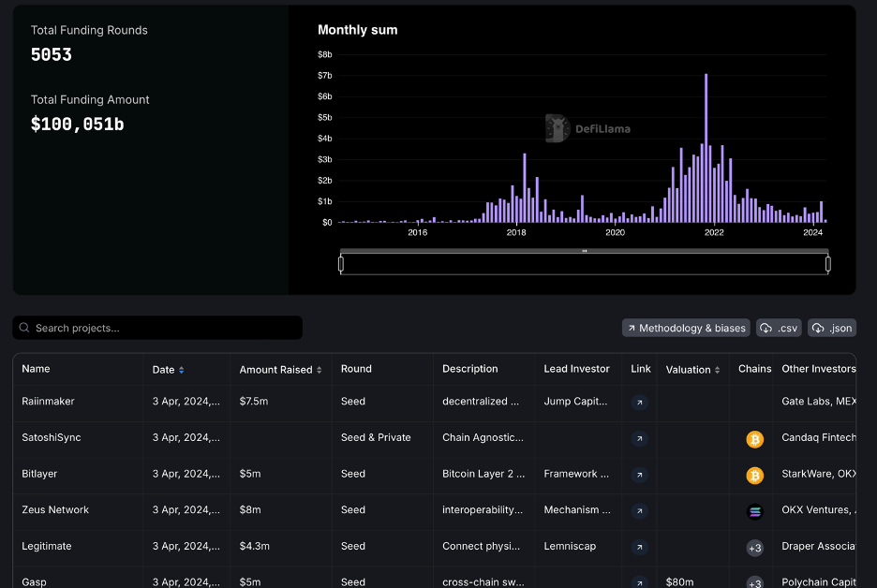Click the tallest bar in Monthly sum chart
The image size is (877, 588).
706,150
